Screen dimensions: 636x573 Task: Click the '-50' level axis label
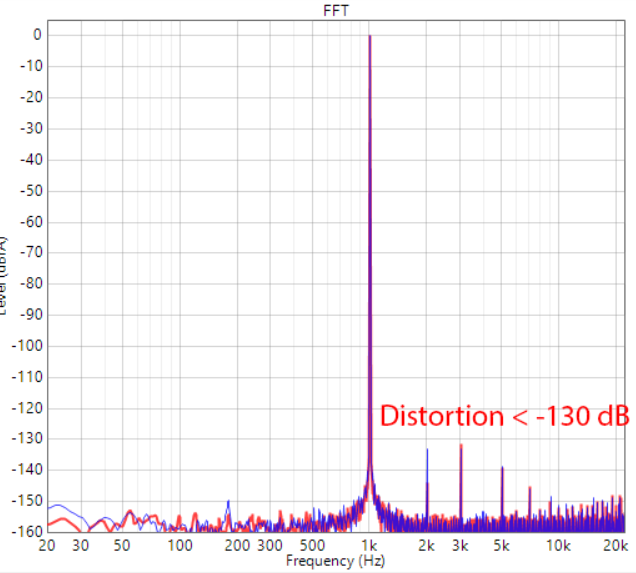[31, 191]
